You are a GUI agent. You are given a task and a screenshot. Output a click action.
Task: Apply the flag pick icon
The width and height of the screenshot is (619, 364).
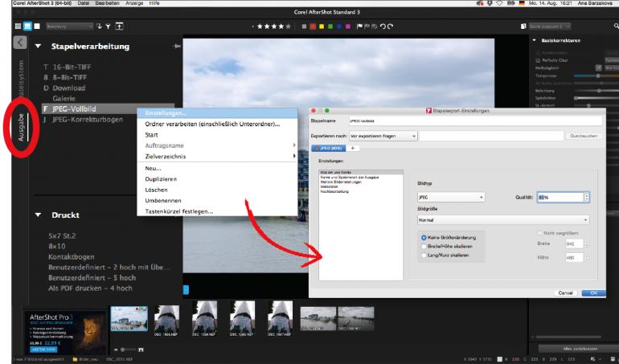(359, 27)
